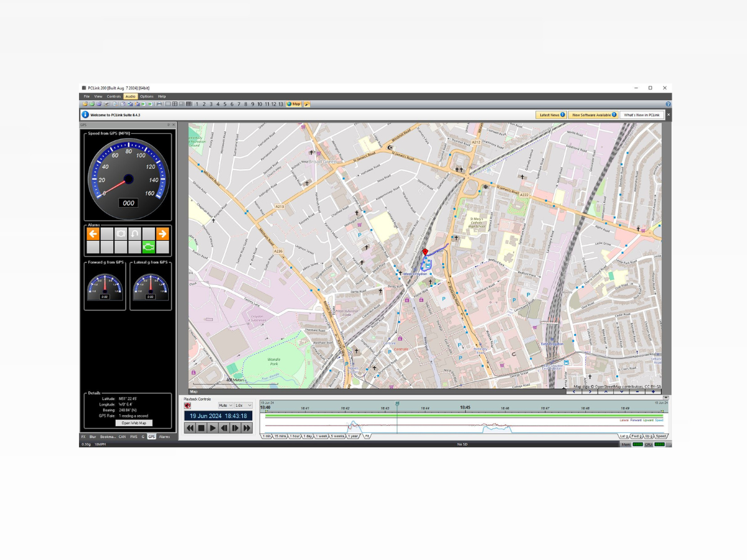Click the 18:45 mark on the timeline
Viewport: 747px width, 560px height.
click(465, 408)
